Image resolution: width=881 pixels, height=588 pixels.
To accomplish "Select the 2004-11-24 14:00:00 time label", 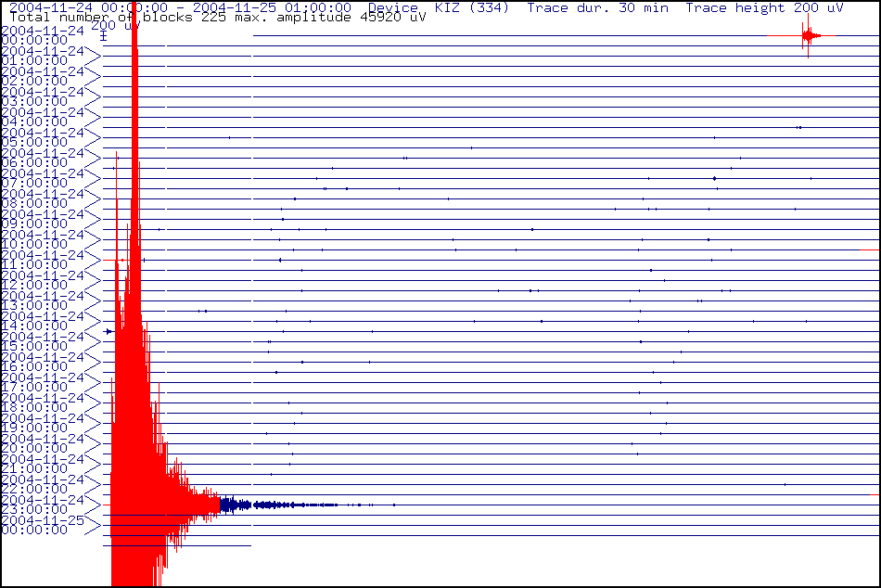I will coord(43,321).
